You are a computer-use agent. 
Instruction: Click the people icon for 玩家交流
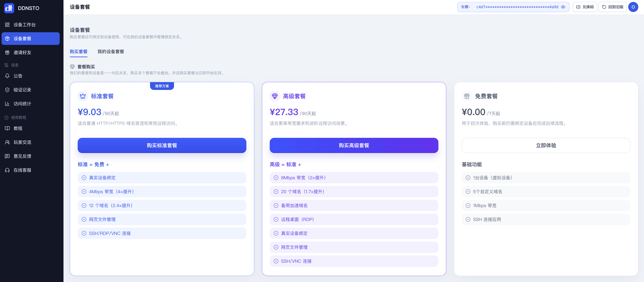(7, 142)
